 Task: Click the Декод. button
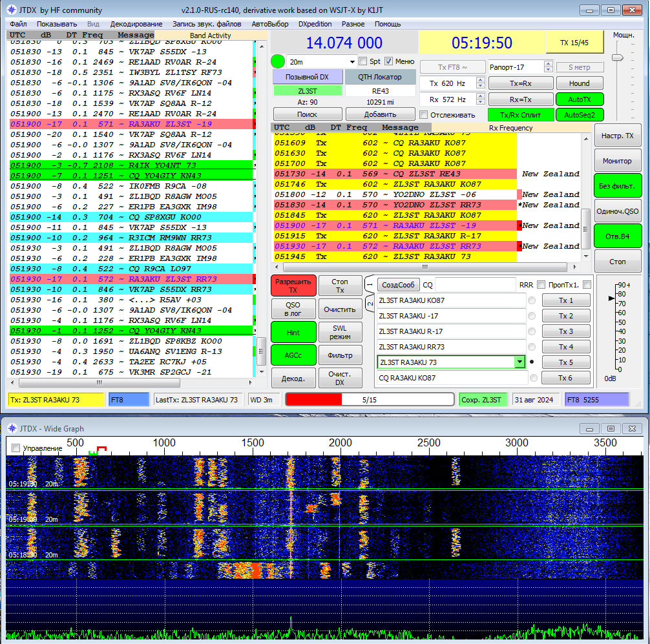(293, 378)
